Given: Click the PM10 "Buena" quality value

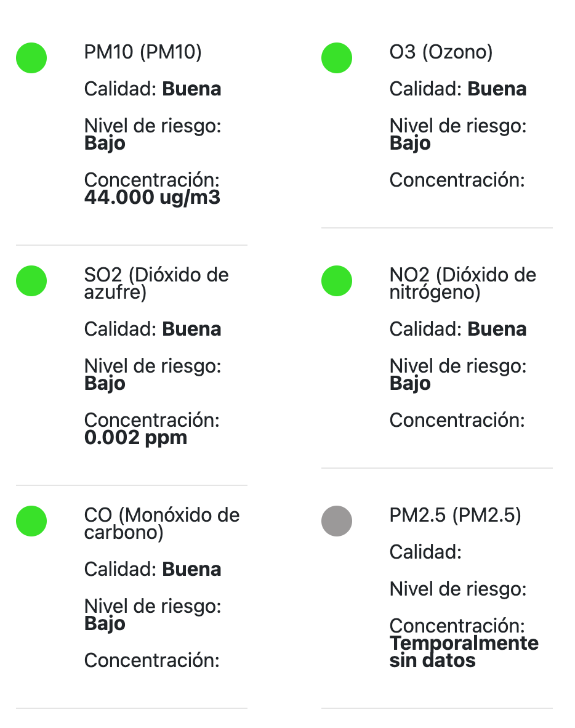Looking at the screenshot, I should tap(191, 89).
